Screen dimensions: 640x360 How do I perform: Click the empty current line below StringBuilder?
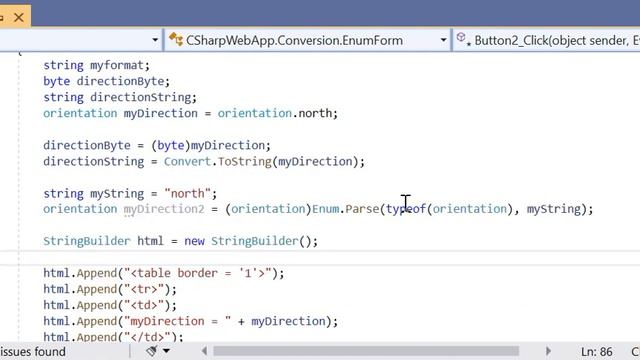click(x=320, y=258)
